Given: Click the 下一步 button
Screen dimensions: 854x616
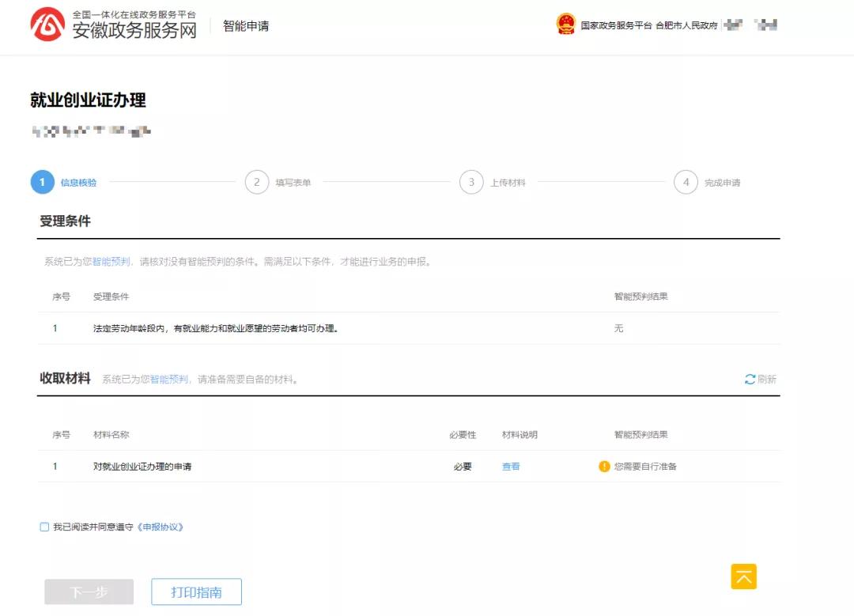Looking at the screenshot, I should [89, 591].
